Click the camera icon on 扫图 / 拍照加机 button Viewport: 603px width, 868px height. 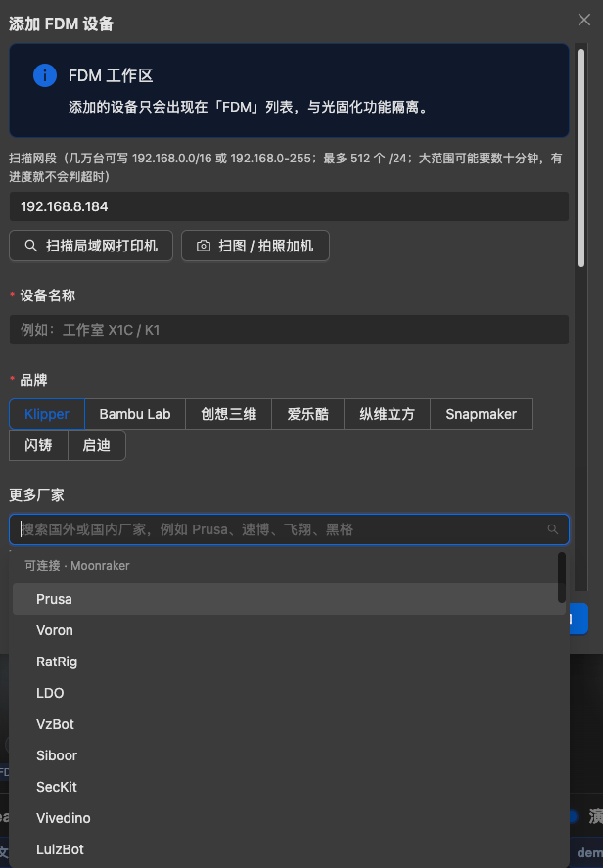coord(204,246)
